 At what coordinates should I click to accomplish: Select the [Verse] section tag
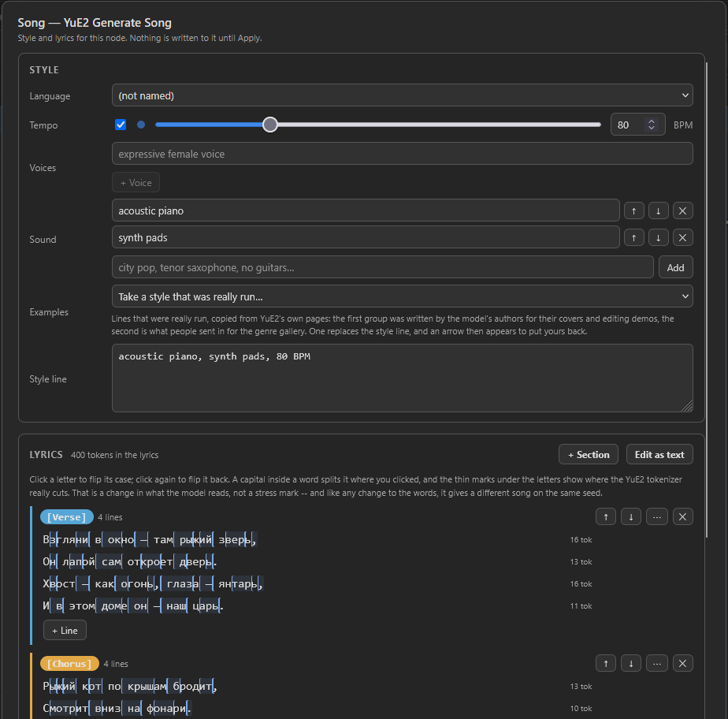(67, 517)
